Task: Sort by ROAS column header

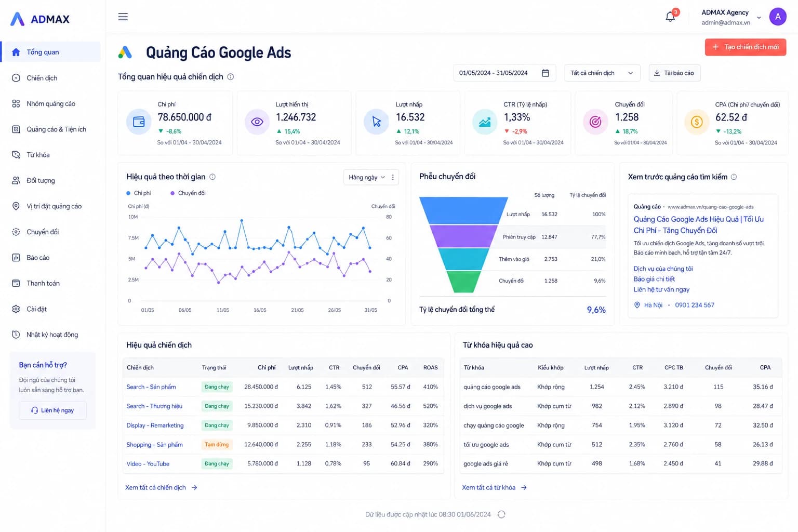Action: click(x=430, y=368)
